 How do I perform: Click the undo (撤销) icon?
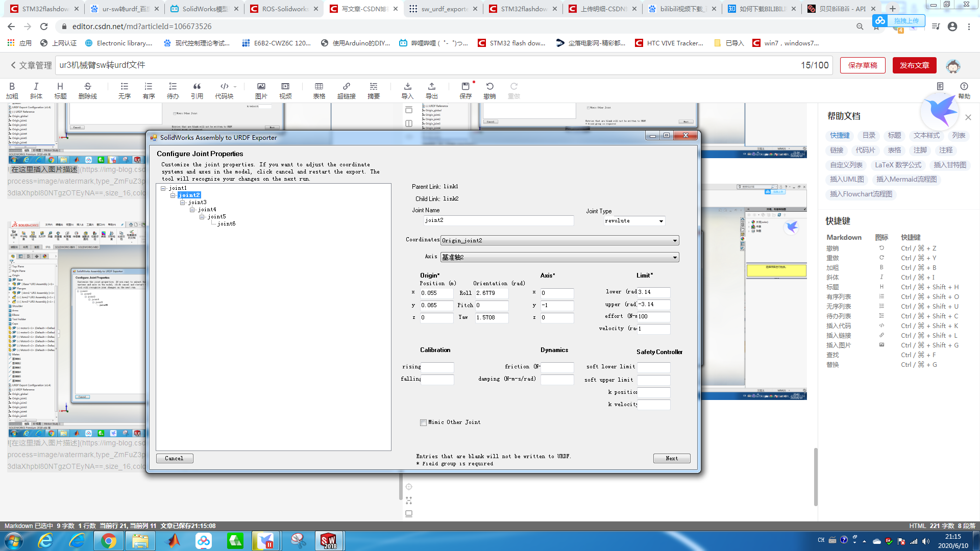(489, 90)
